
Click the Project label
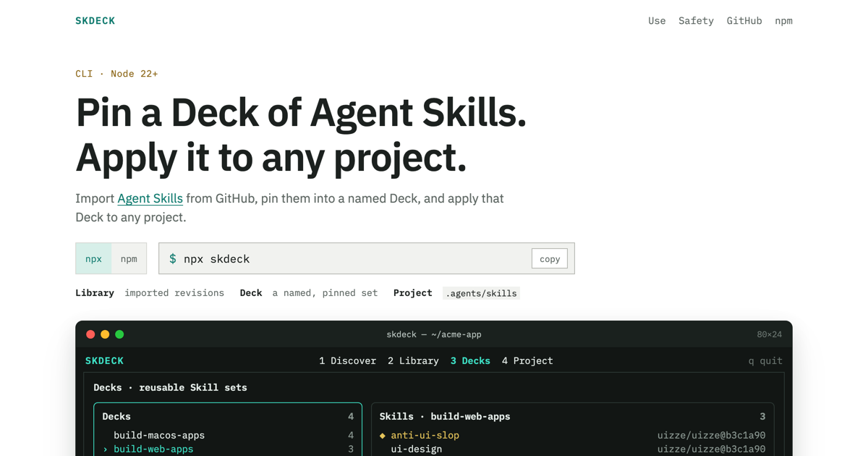tap(412, 293)
